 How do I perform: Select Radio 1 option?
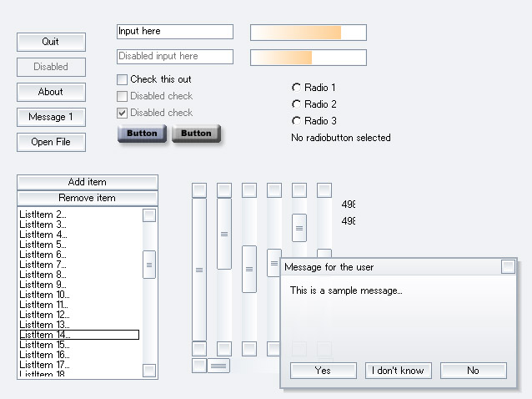tap(296, 88)
